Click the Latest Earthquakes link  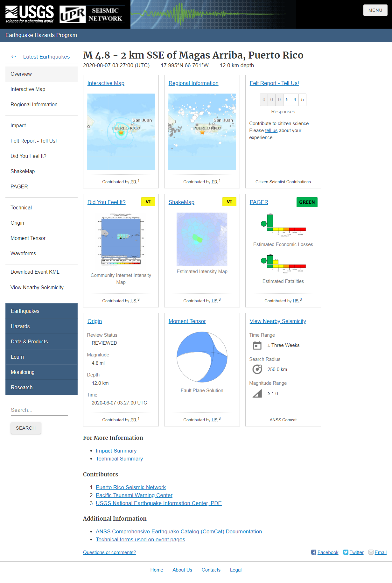tap(46, 57)
